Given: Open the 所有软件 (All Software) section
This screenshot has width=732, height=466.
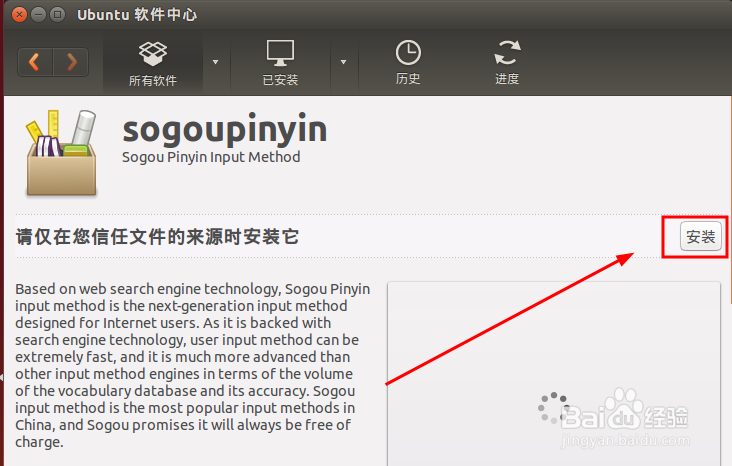Looking at the screenshot, I should [x=153, y=64].
